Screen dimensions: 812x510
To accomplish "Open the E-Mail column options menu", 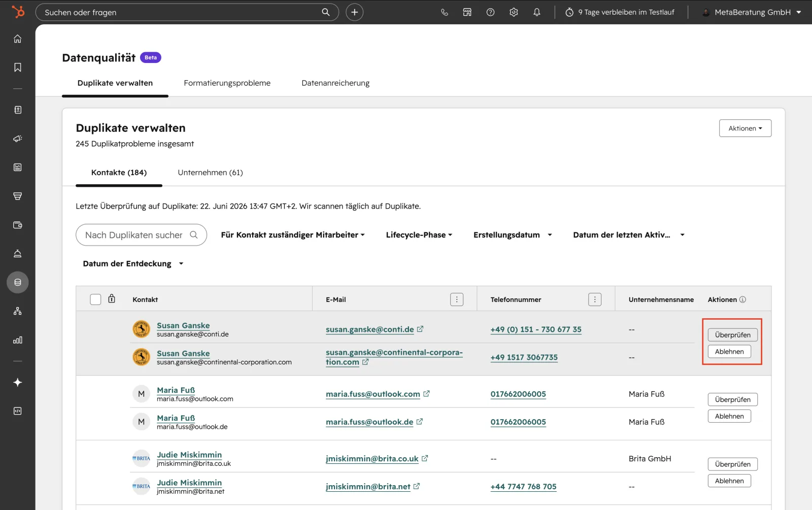I will tap(457, 299).
